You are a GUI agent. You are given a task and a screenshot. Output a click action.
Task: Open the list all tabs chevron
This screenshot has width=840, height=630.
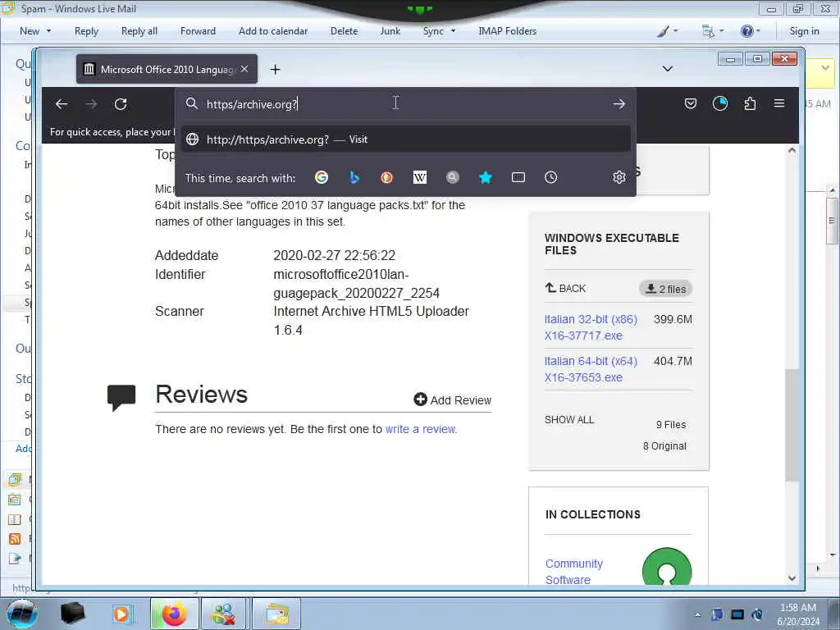668,69
